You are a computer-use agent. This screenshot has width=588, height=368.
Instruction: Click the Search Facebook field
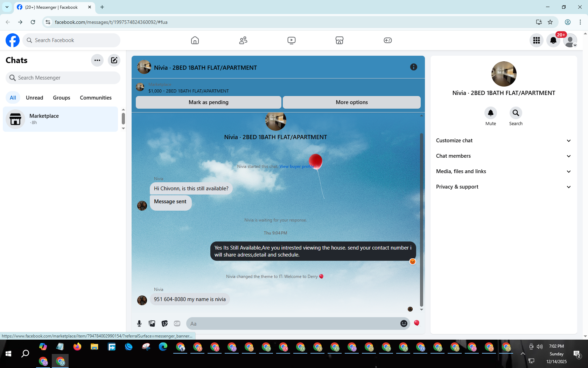[x=71, y=40]
